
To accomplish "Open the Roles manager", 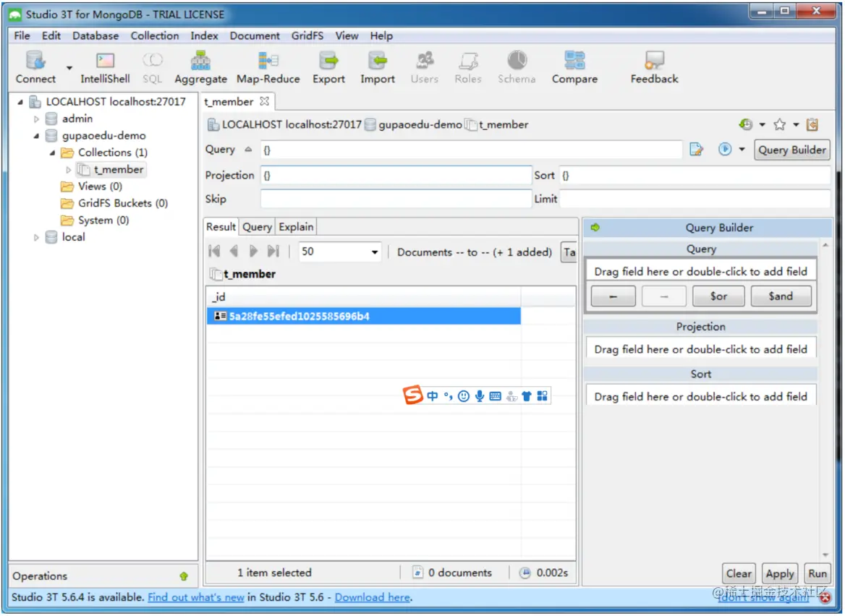I will tap(468, 67).
